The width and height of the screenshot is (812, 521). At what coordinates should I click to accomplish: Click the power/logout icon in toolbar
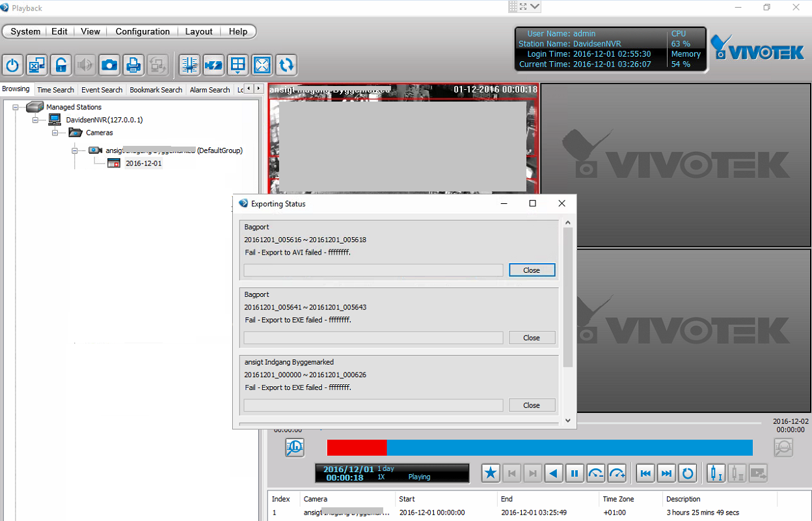(13, 64)
